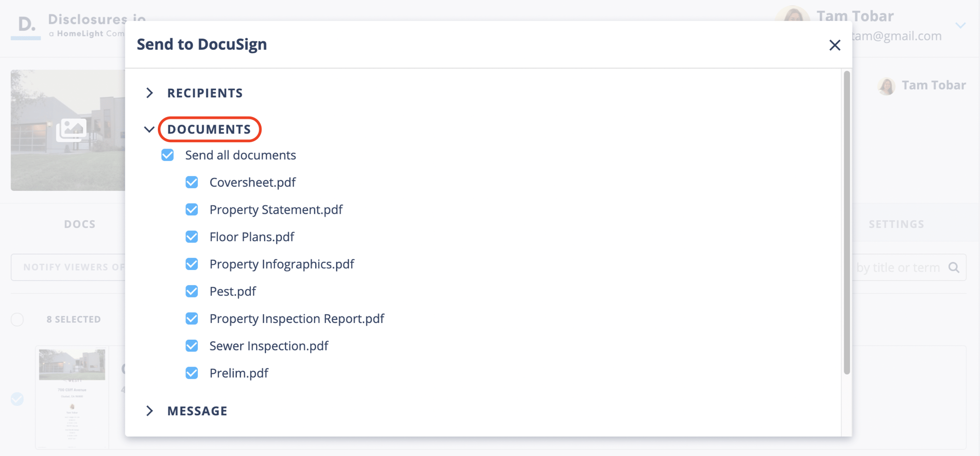Toggle the Floor Plans.pdf checkbox
Viewport: 980px width, 456px height.
[x=192, y=237]
